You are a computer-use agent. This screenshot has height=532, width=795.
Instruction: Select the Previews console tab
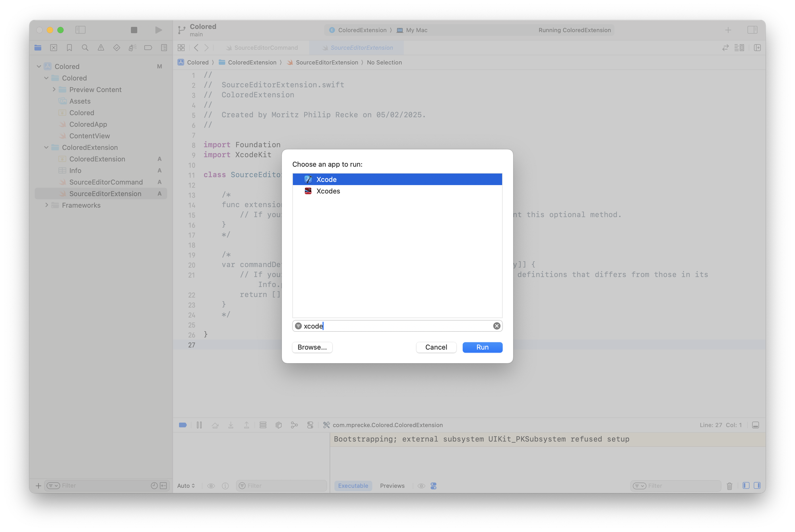[392, 486]
